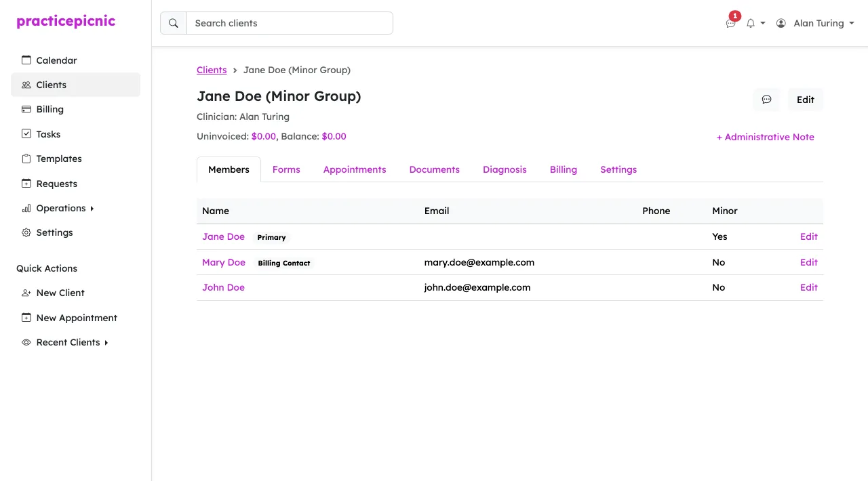868x481 pixels.
Task: Click the Billing Contact badge
Action: coord(284,263)
